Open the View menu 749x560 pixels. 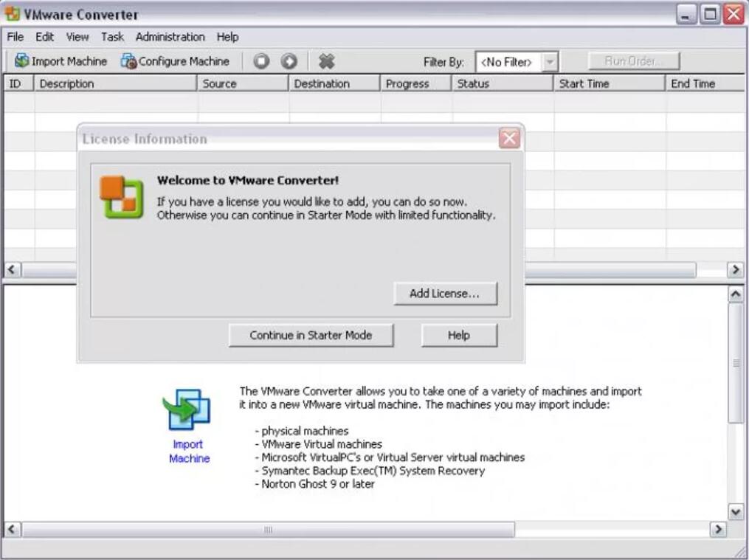point(77,37)
